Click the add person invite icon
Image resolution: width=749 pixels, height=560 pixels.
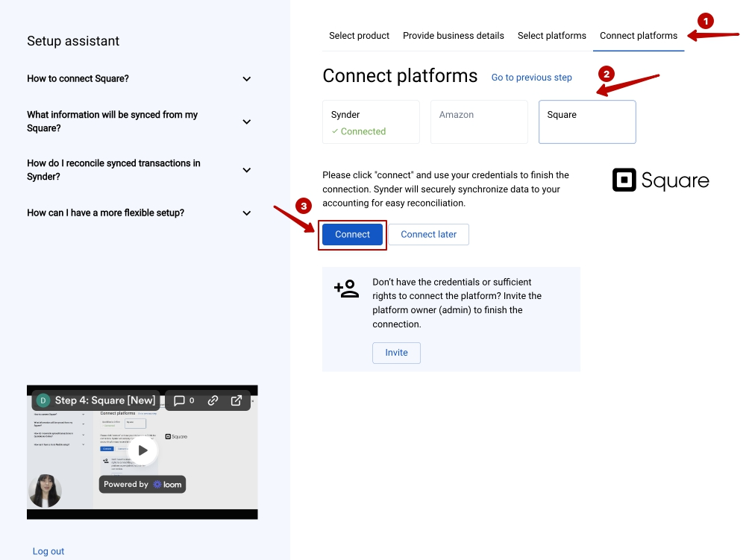coord(346,289)
